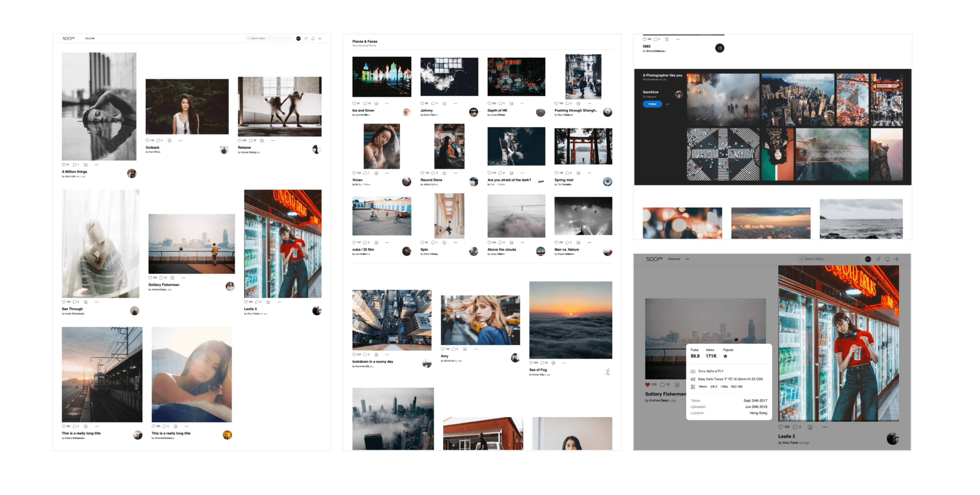Open notifications bell in white top header

coord(313,39)
